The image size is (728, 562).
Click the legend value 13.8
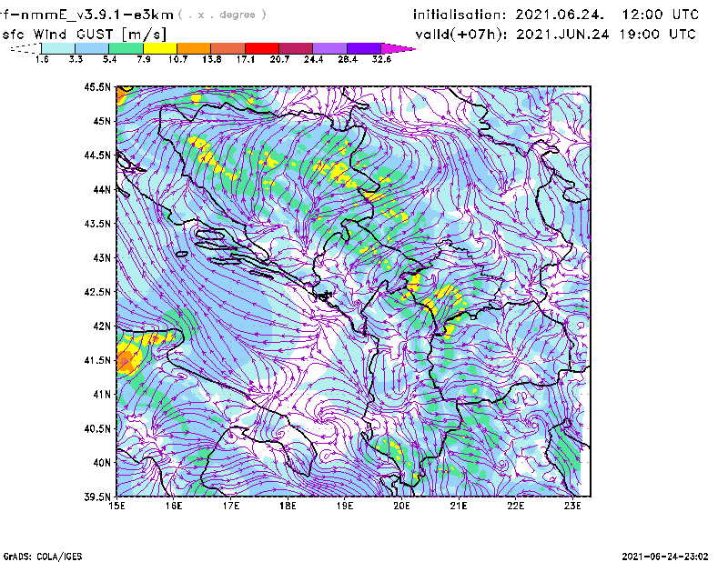(212, 59)
